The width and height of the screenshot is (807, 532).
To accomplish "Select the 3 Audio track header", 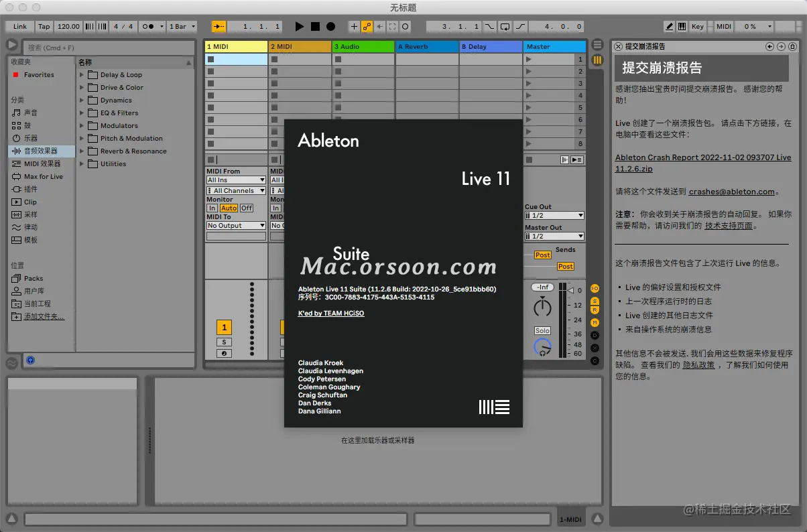I will pyautogui.click(x=363, y=46).
